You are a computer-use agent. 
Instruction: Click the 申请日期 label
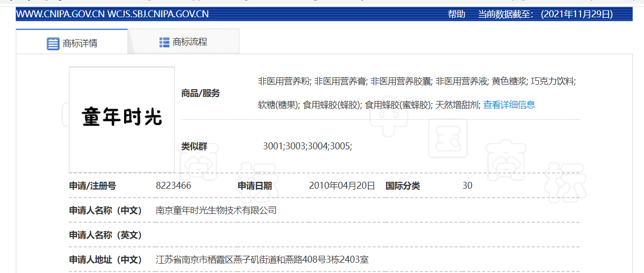click(x=255, y=186)
